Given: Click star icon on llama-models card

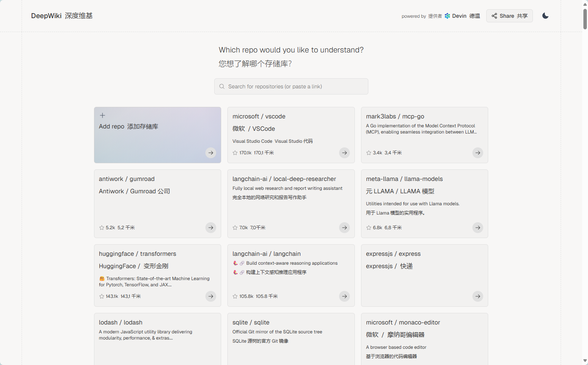Looking at the screenshot, I should [369, 228].
